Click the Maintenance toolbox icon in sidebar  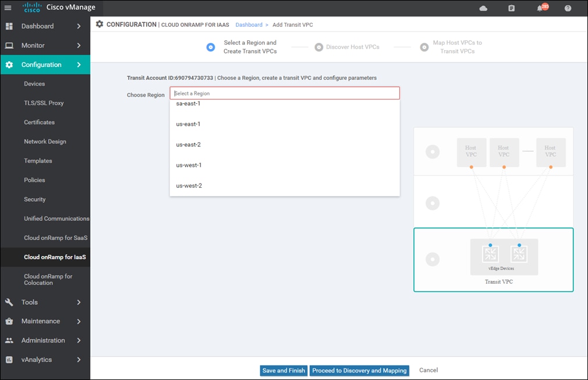coord(9,321)
